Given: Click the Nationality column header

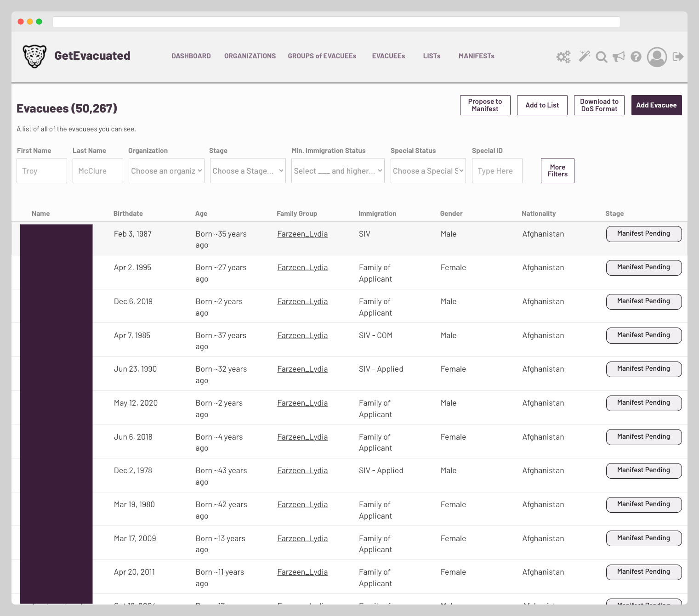Looking at the screenshot, I should point(539,214).
